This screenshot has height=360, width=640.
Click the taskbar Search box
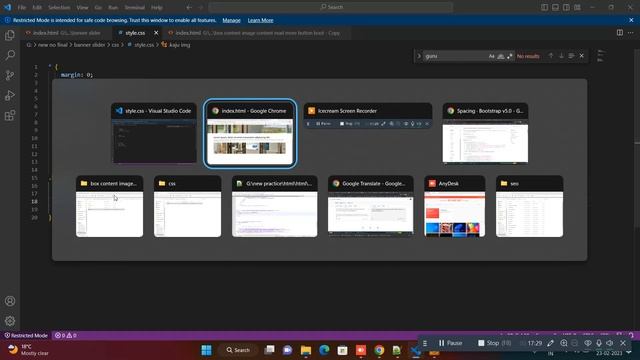tap(238, 350)
